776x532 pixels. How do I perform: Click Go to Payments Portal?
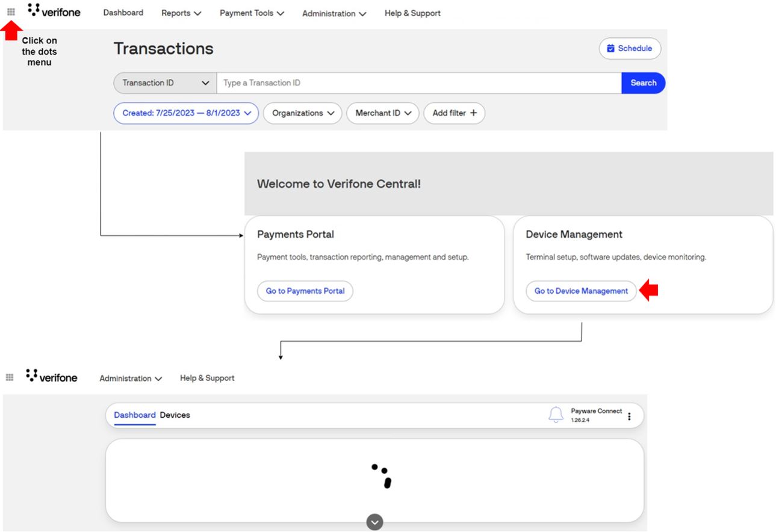[305, 291]
